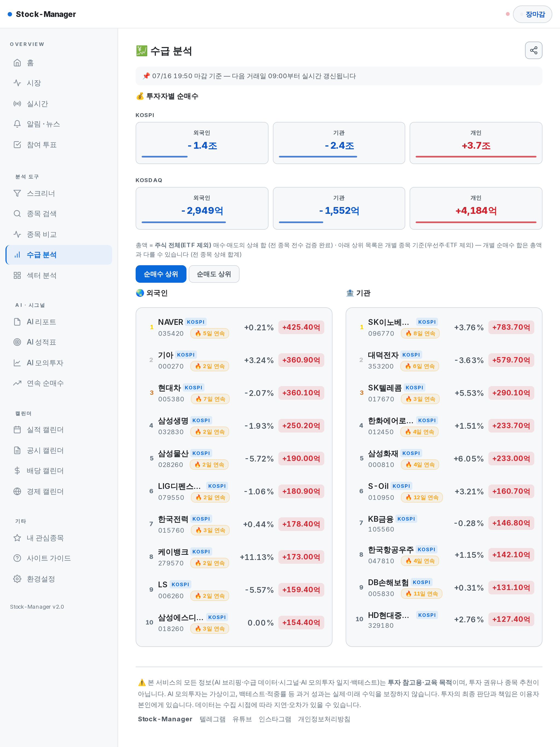The image size is (560, 747).
Task: Select the 시장 market pulse icon
Action: (x=17, y=83)
